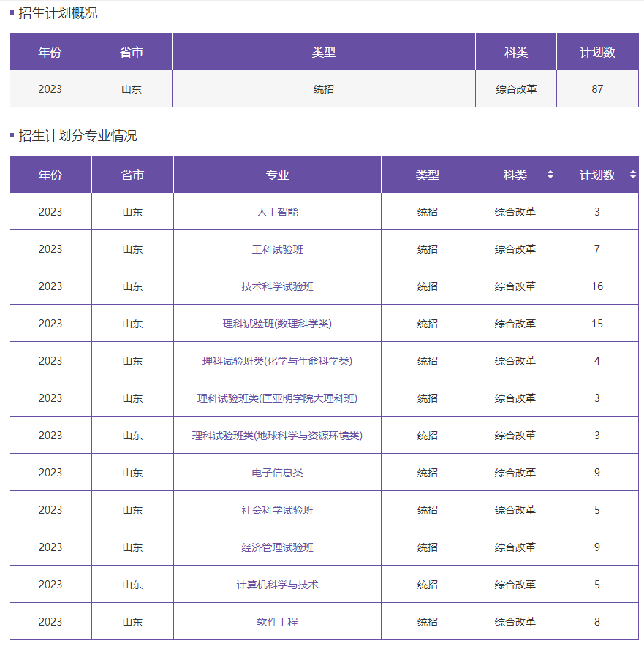
Task: Click the 类型 header in the majors table
Action: [x=428, y=175]
